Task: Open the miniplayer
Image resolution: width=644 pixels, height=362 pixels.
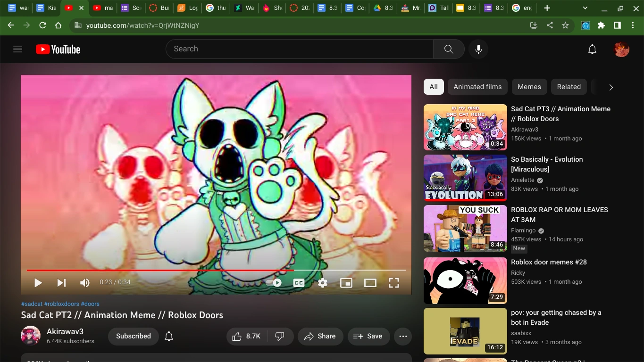Action: click(x=346, y=282)
